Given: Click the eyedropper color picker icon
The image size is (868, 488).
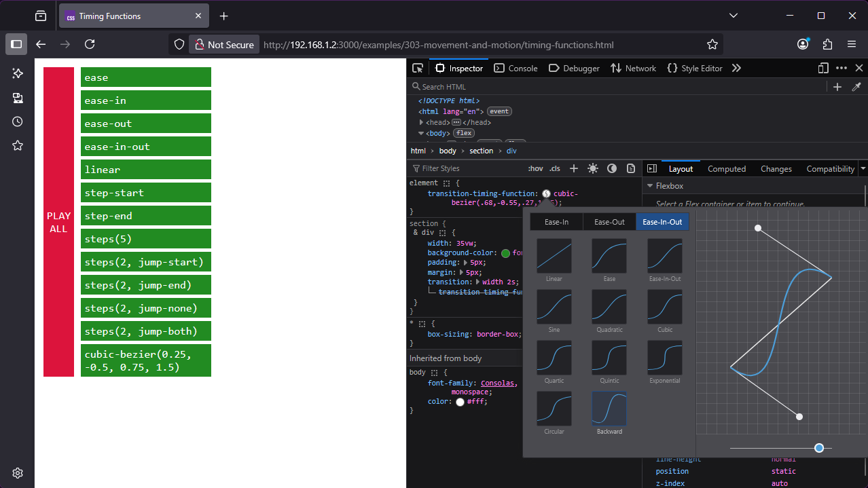Looking at the screenshot, I should coord(856,87).
